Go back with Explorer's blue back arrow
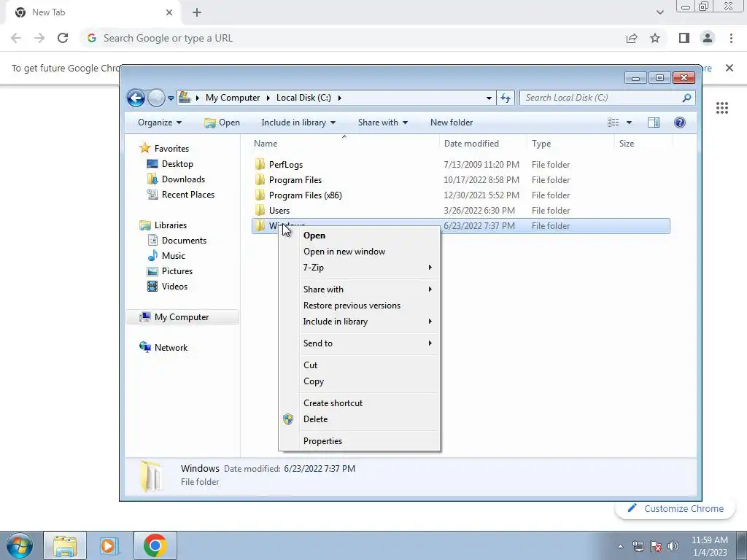Screen dimensions: 747x560 pyautogui.click(x=136, y=98)
